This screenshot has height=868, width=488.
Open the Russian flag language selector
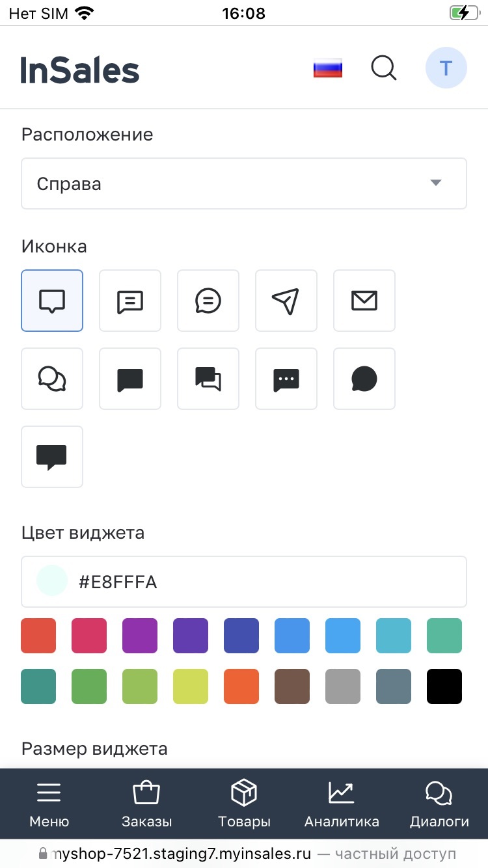328,68
